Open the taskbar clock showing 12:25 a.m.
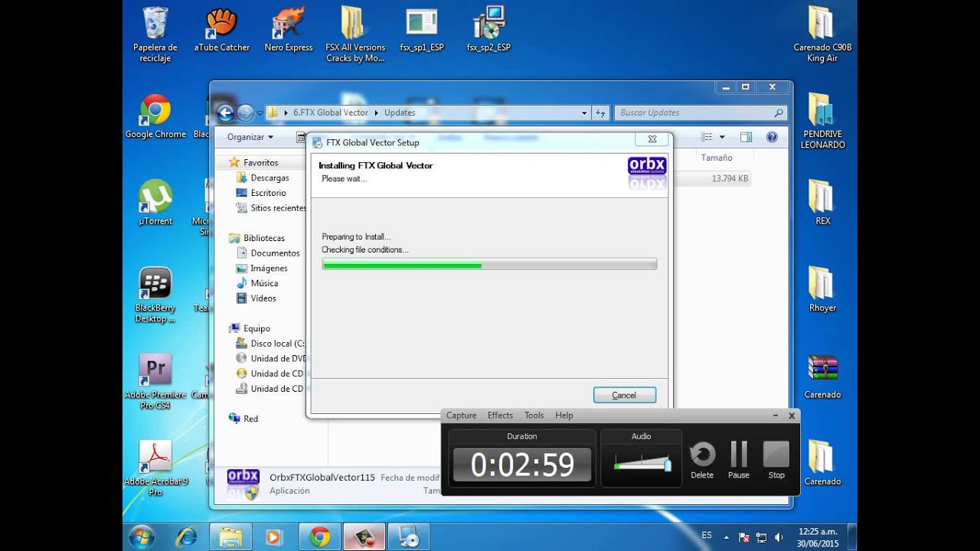The width and height of the screenshot is (980, 551). click(818, 536)
